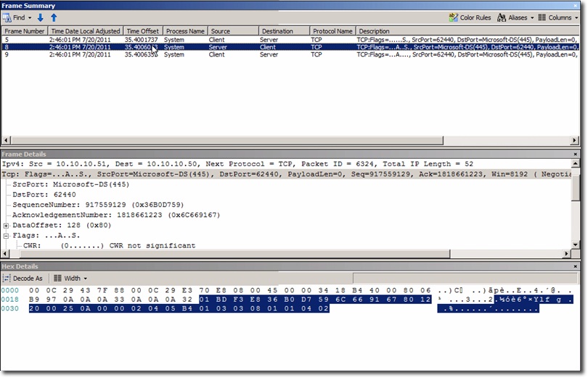
Task: Expand the DataOffset node
Action: pyautogui.click(x=6, y=226)
